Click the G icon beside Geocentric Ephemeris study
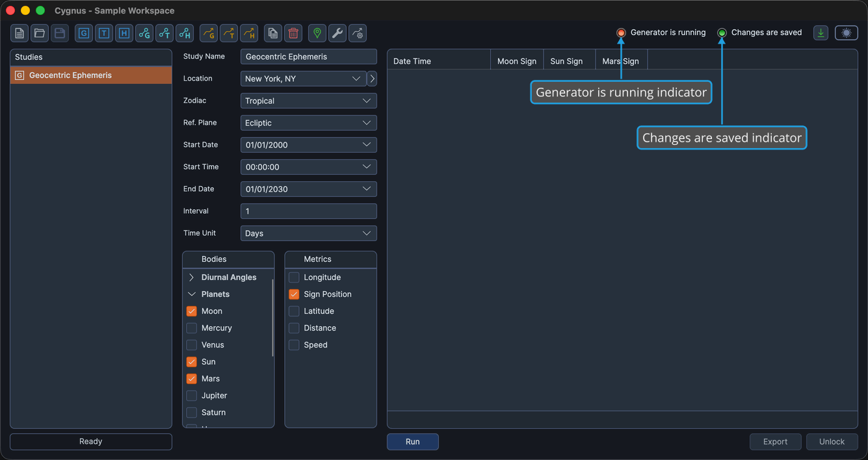 [x=20, y=75]
